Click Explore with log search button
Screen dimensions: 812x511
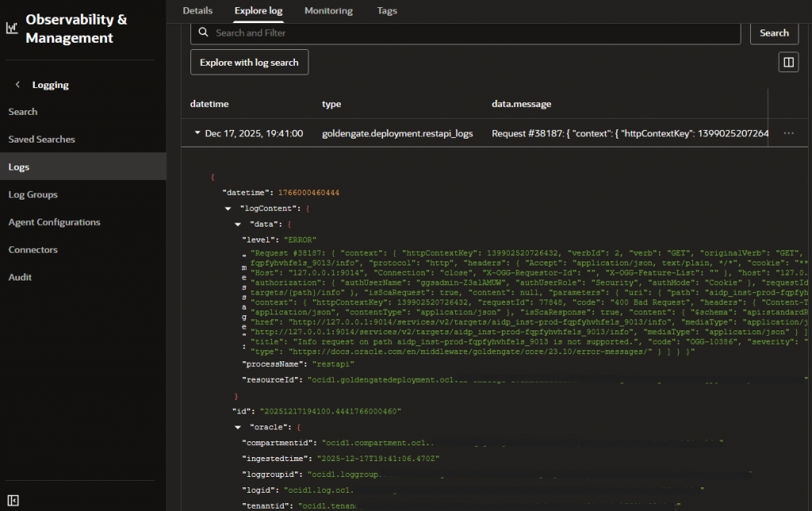coord(249,62)
